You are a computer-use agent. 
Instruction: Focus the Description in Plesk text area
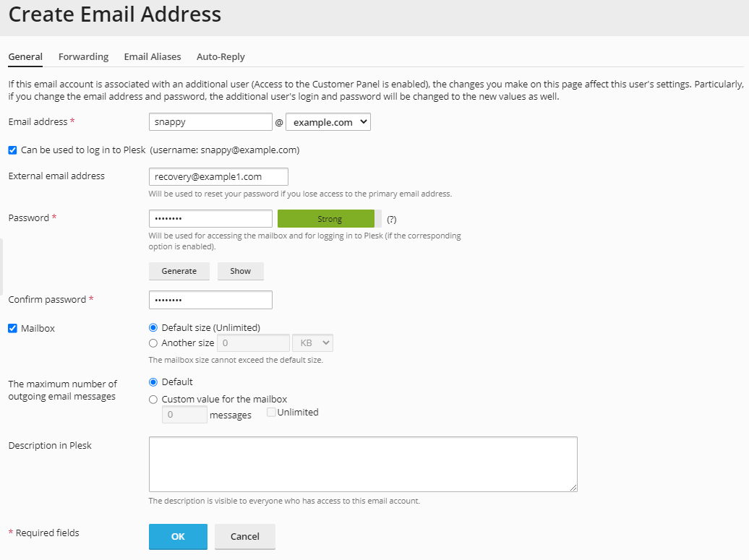(x=363, y=463)
